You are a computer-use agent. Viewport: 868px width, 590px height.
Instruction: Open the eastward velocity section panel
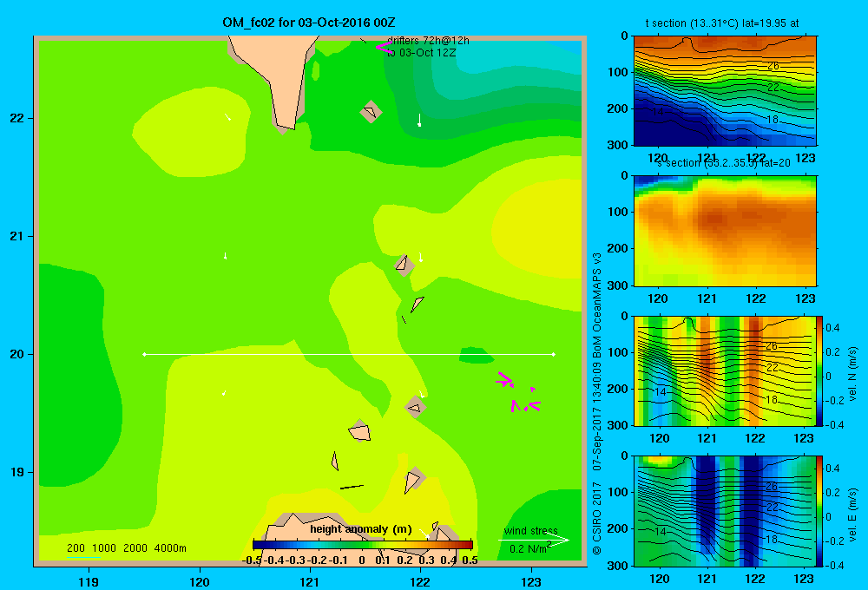[725, 511]
